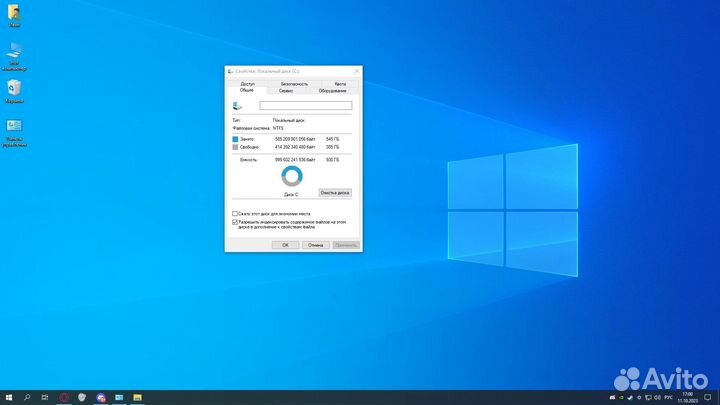Open the Квота tab

point(340,84)
